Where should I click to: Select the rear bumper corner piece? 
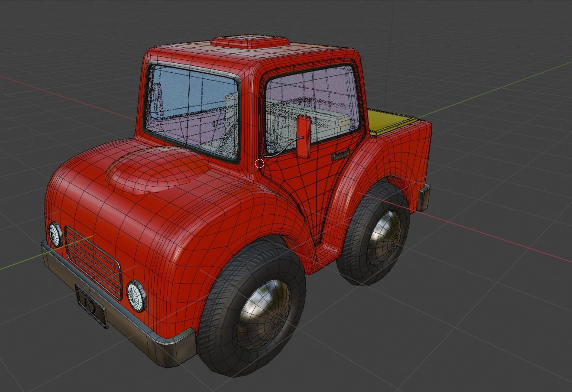(x=424, y=198)
